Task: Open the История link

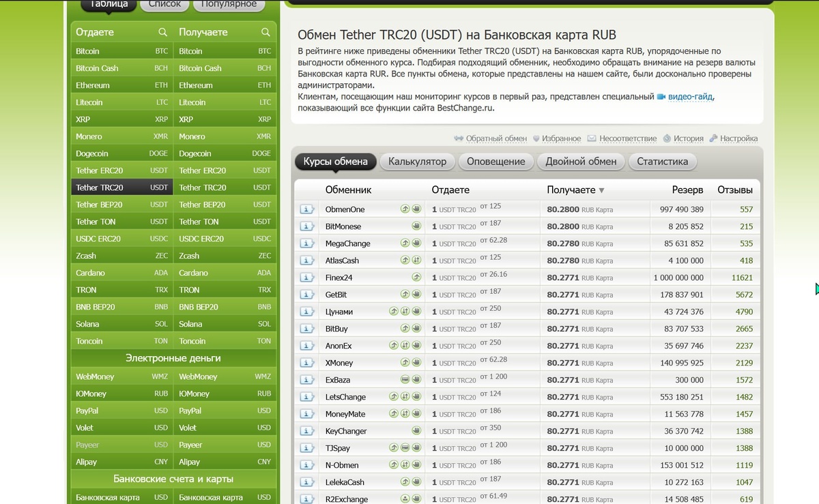Action: point(688,138)
